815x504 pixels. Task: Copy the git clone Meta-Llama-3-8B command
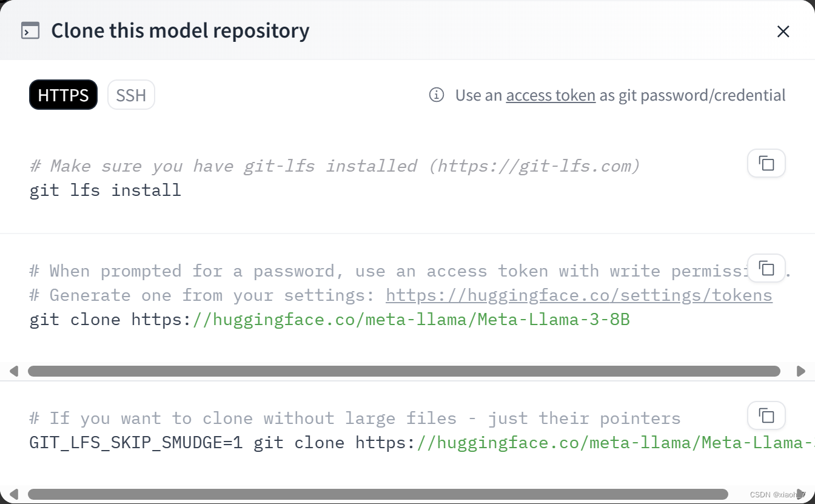(x=766, y=268)
